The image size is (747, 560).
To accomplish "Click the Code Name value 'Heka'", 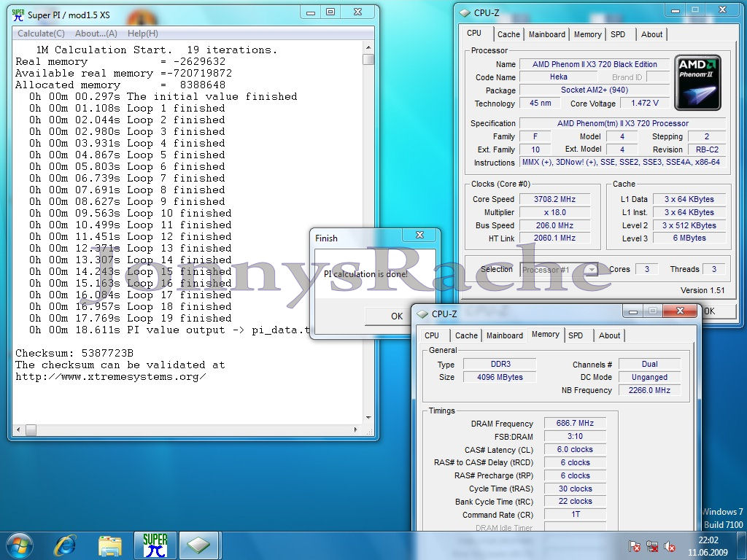I will pos(558,77).
